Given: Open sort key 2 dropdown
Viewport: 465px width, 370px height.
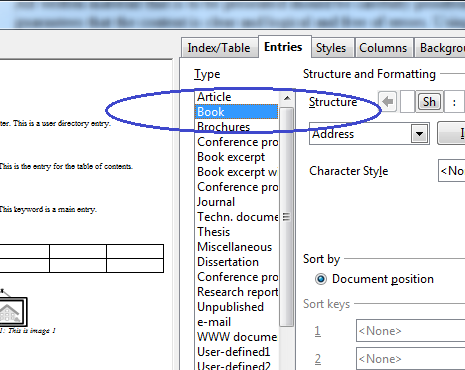Looking at the screenshot, I should pyautogui.click(x=410, y=359).
